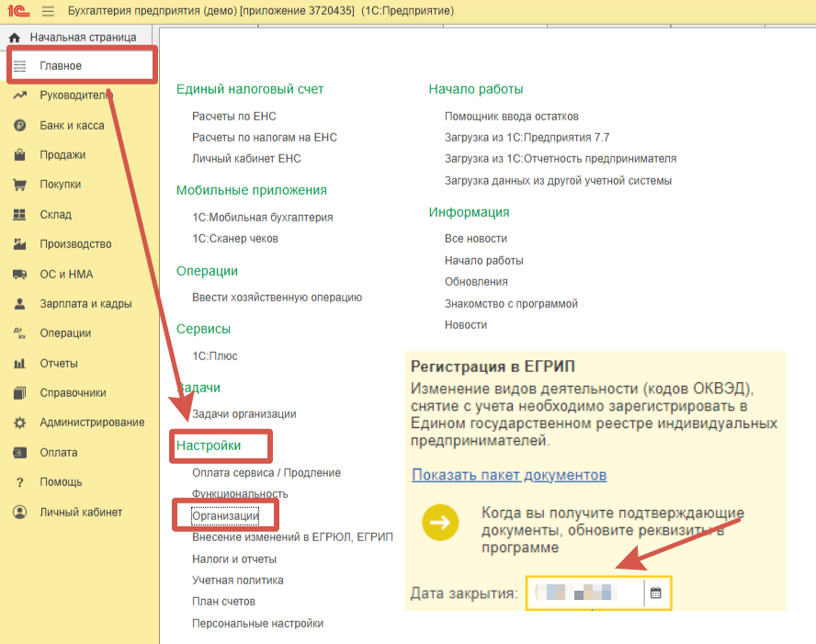Viewport: 816px width, 644px height.
Task: Open 1С:Мобильная бухгалтерия
Action: [x=262, y=218]
